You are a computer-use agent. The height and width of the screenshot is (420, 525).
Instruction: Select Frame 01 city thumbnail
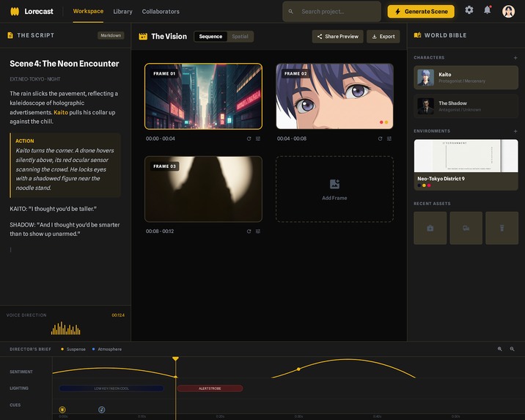click(203, 96)
